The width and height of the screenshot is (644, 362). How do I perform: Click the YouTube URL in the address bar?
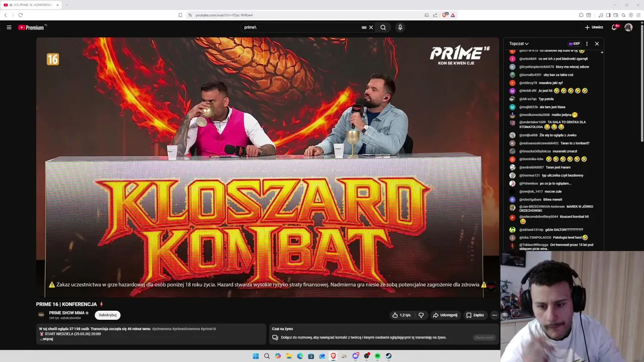point(224,15)
